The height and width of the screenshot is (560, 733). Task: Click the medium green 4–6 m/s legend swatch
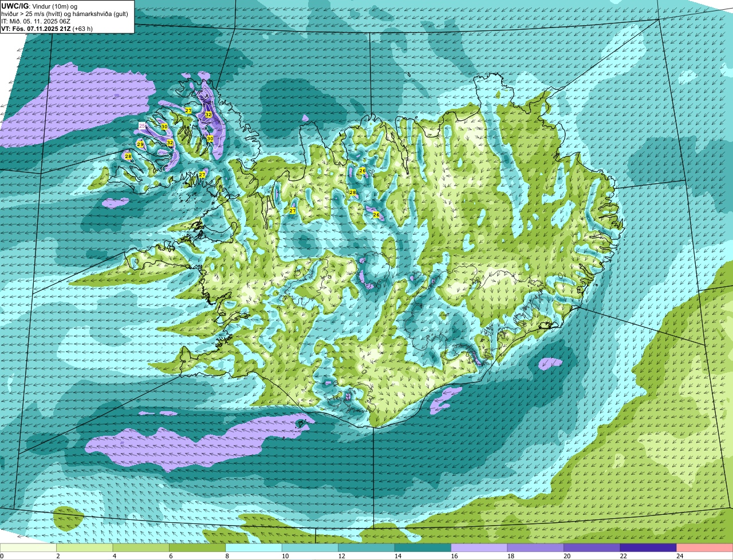[142, 547]
